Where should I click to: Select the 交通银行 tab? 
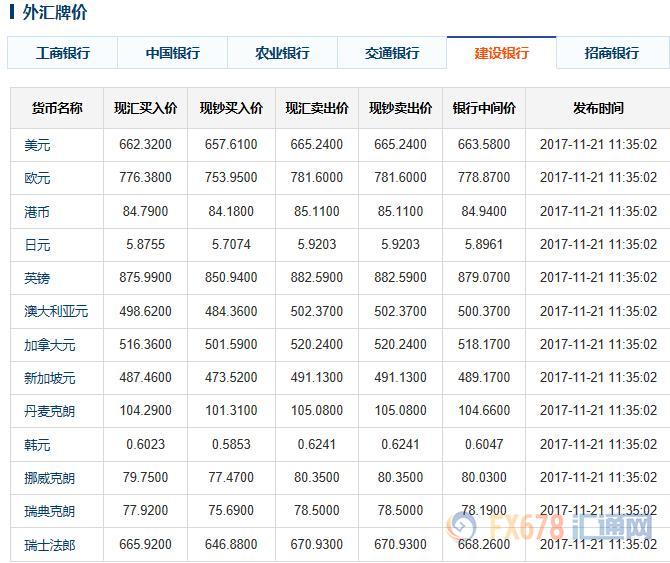[x=392, y=53]
